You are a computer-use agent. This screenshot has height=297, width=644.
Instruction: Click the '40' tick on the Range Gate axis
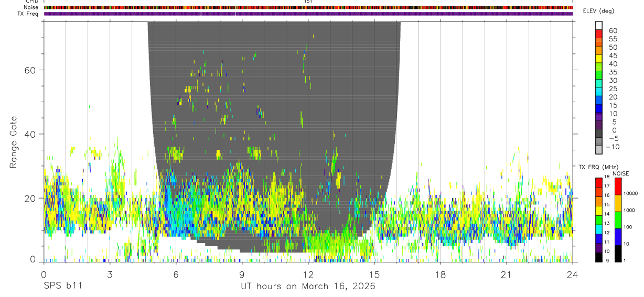pyautogui.click(x=31, y=134)
